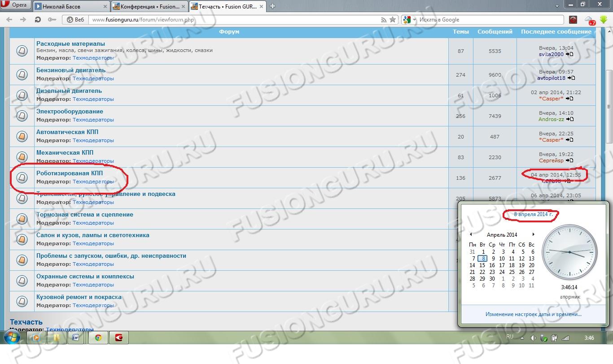
Task: Click the RU language indicator
Action: 510,337
